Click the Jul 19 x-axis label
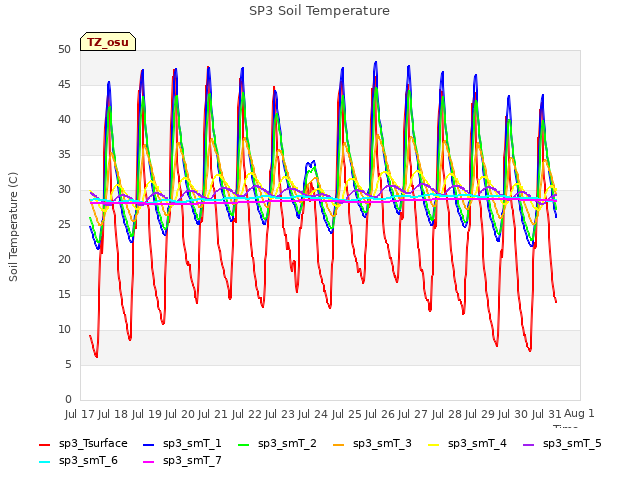Image resolution: width=640 pixels, height=480 pixels. (147, 414)
